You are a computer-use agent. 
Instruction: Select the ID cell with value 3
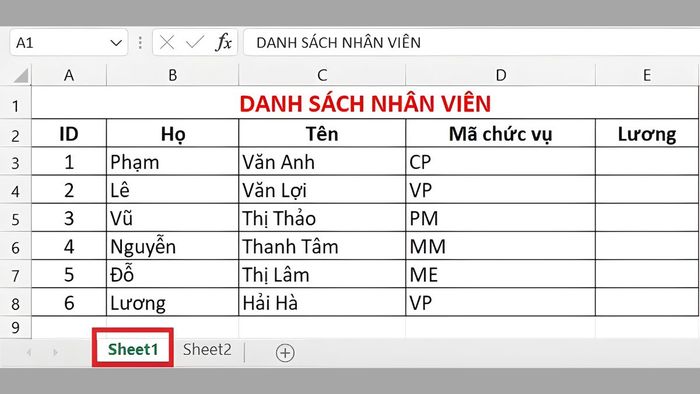pos(69,218)
